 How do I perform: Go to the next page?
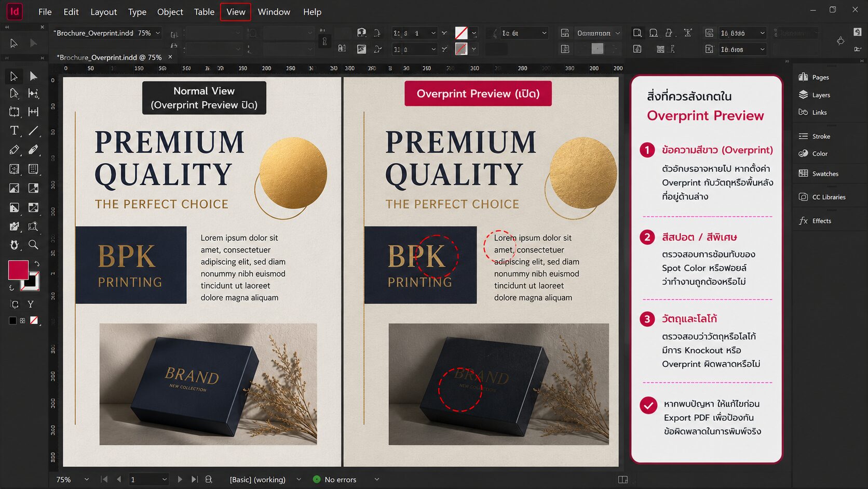180,479
